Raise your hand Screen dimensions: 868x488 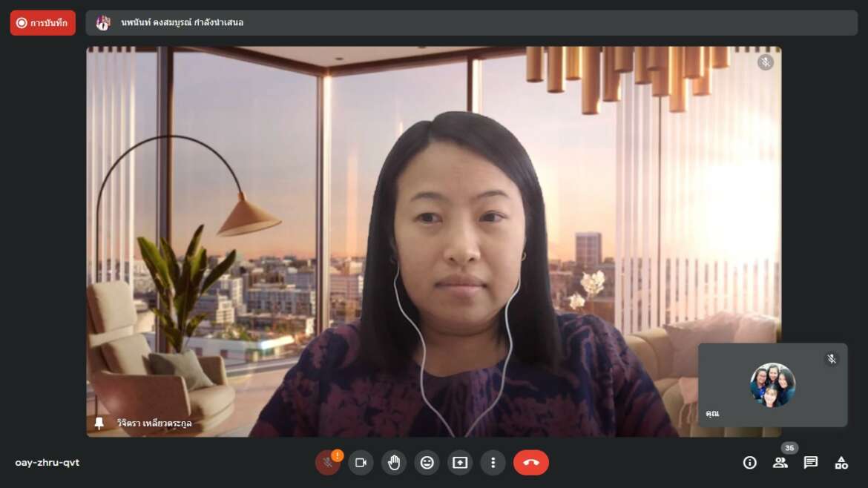click(394, 463)
